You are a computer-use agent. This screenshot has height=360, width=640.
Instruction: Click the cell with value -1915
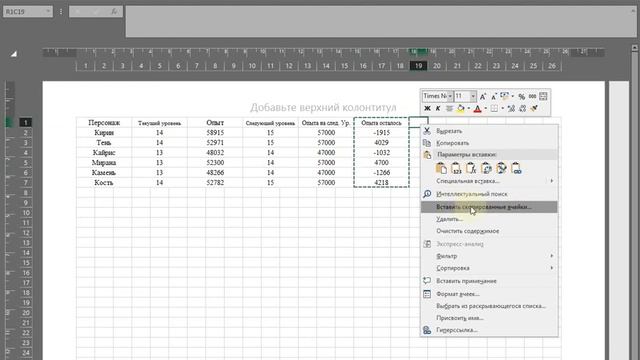coord(381,133)
